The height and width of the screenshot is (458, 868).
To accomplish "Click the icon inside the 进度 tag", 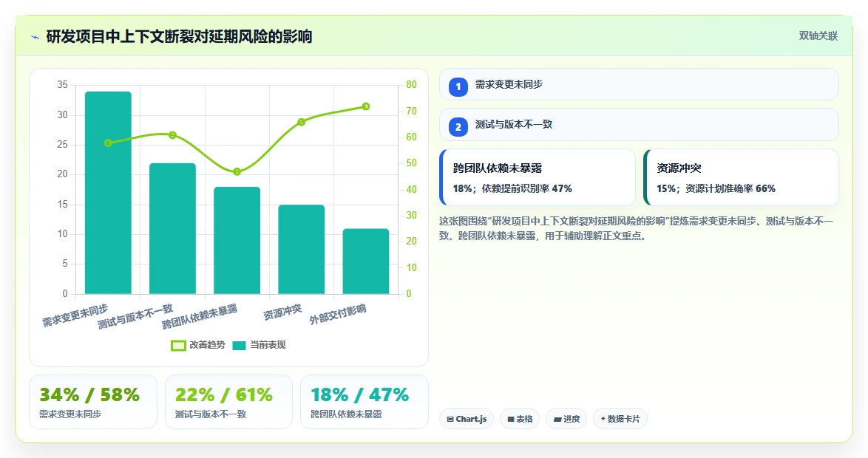I will tap(557, 420).
